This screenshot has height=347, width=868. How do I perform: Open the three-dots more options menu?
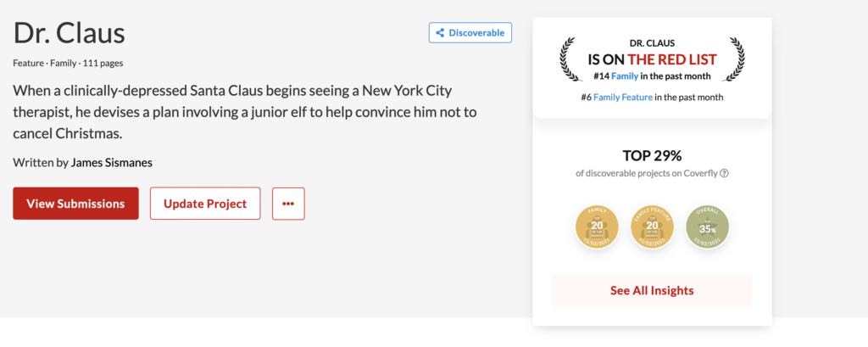pos(288,204)
